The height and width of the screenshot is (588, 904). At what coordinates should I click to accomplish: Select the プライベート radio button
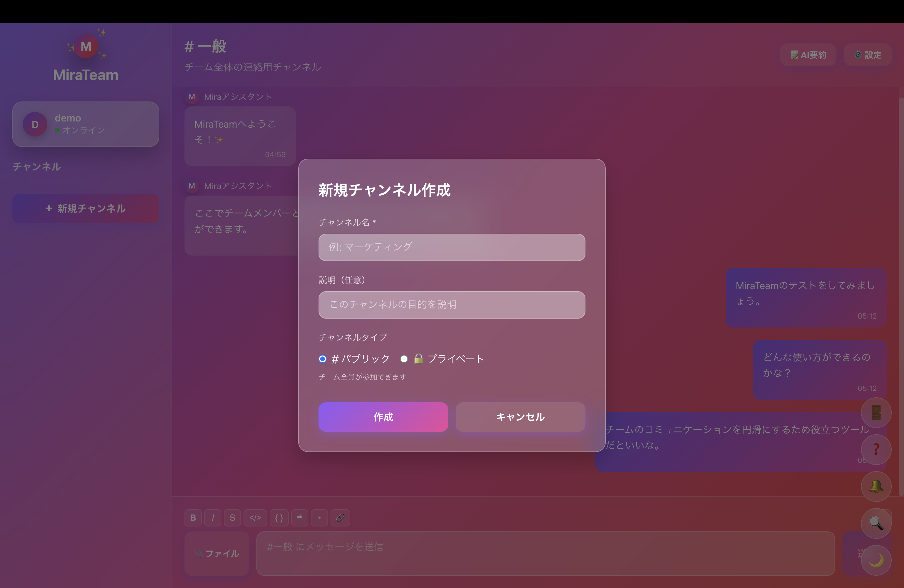click(404, 359)
